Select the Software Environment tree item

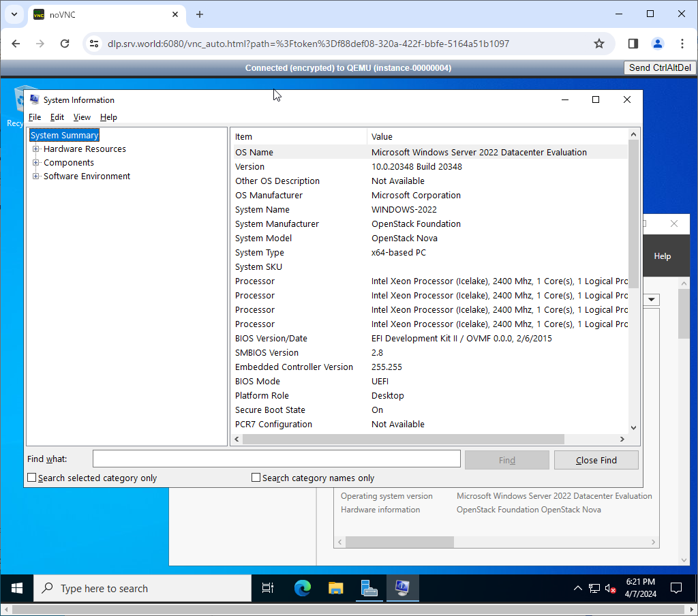coord(87,176)
